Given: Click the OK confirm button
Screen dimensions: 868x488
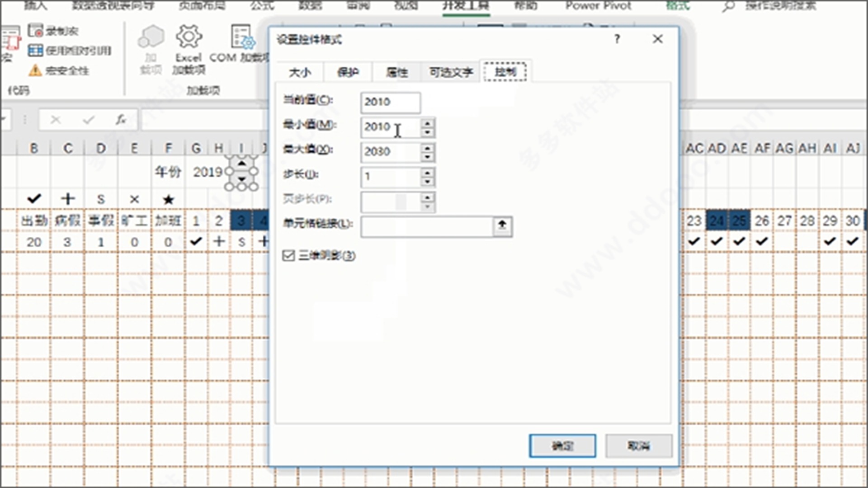Looking at the screenshot, I should point(562,446).
